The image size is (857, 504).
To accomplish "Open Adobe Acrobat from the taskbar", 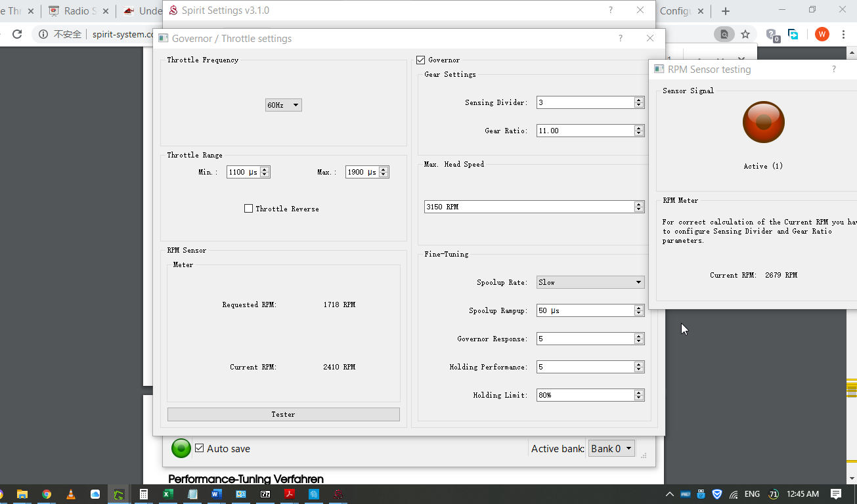I will click(290, 494).
